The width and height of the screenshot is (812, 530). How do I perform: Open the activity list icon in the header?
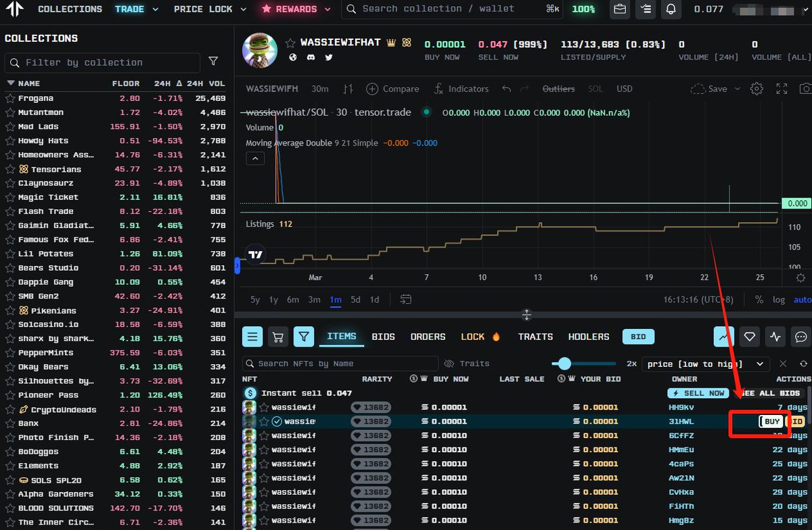click(645, 9)
